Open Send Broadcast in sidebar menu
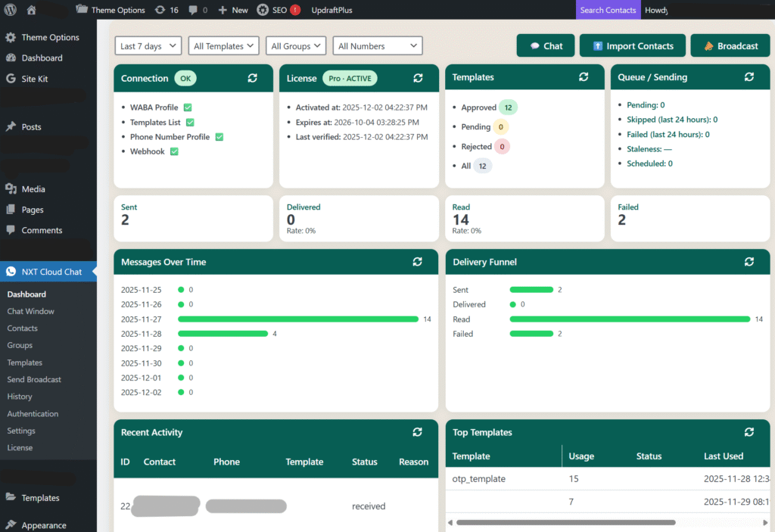The height and width of the screenshot is (532, 775). [34, 379]
